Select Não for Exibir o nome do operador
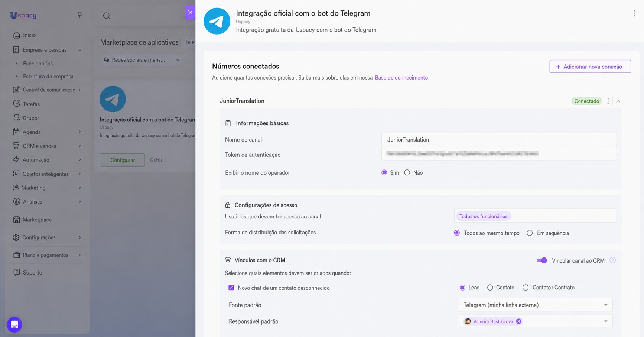This screenshot has height=337, width=644. tap(407, 173)
